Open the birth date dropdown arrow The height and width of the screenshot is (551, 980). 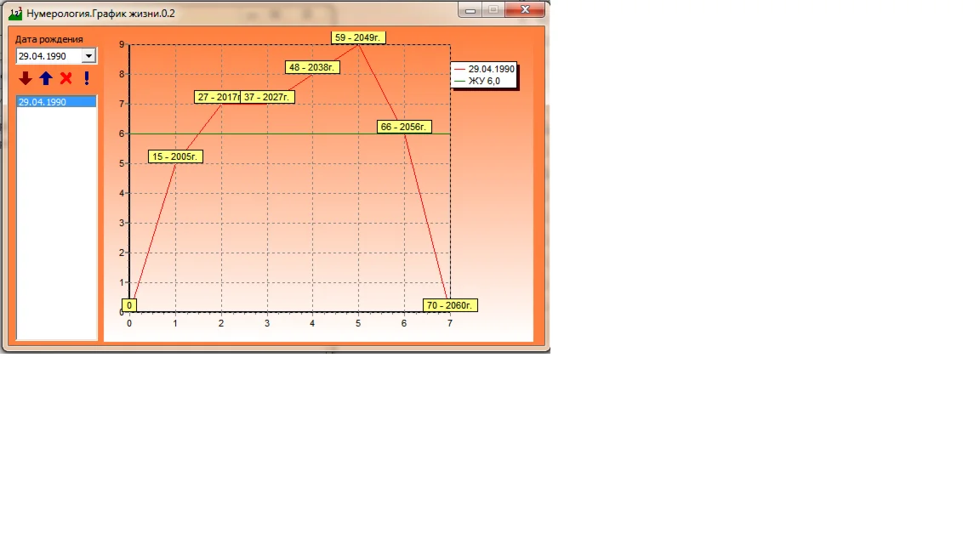point(88,56)
